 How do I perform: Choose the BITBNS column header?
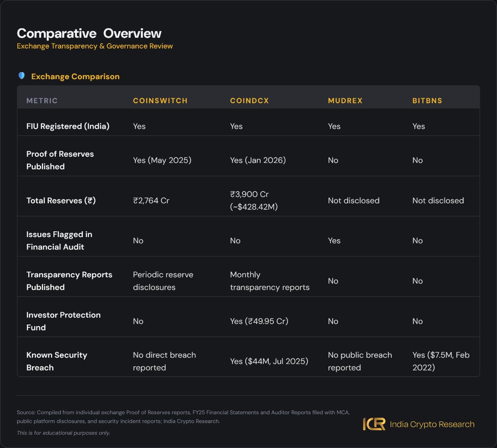tap(427, 101)
